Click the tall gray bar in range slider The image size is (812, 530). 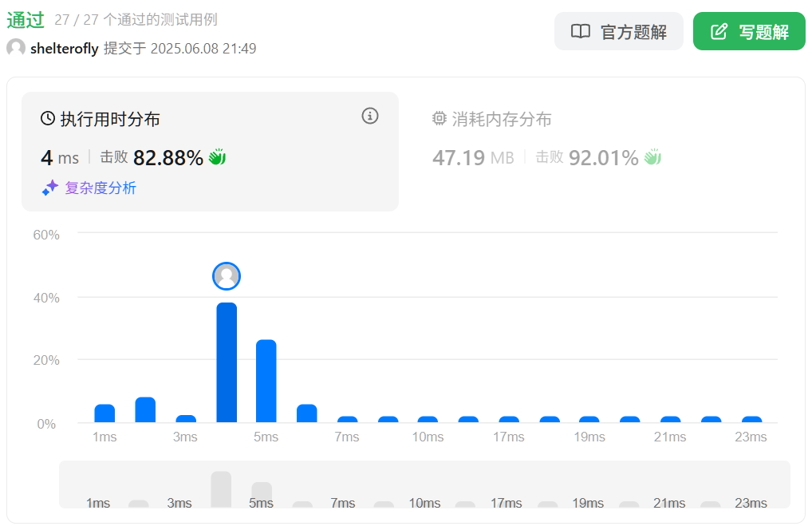221,489
